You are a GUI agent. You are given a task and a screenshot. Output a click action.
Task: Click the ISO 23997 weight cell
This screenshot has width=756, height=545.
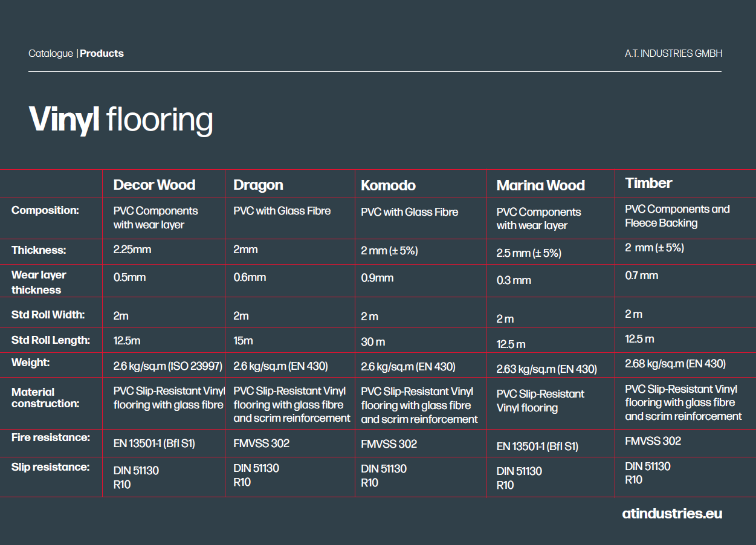pyautogui.click(x=167, y=366)
